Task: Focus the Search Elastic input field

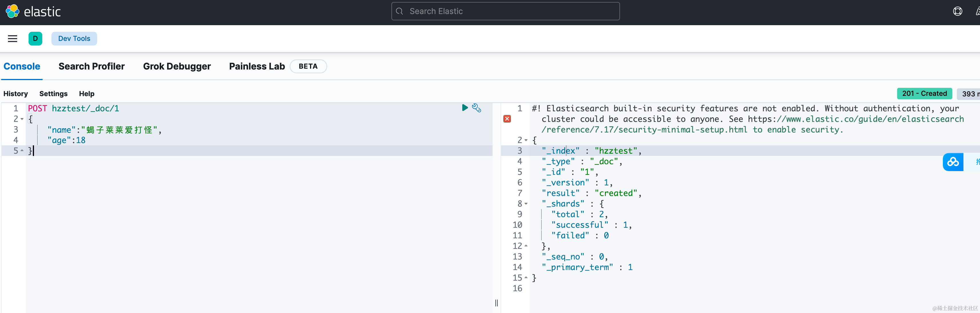Action: [505, 11]
